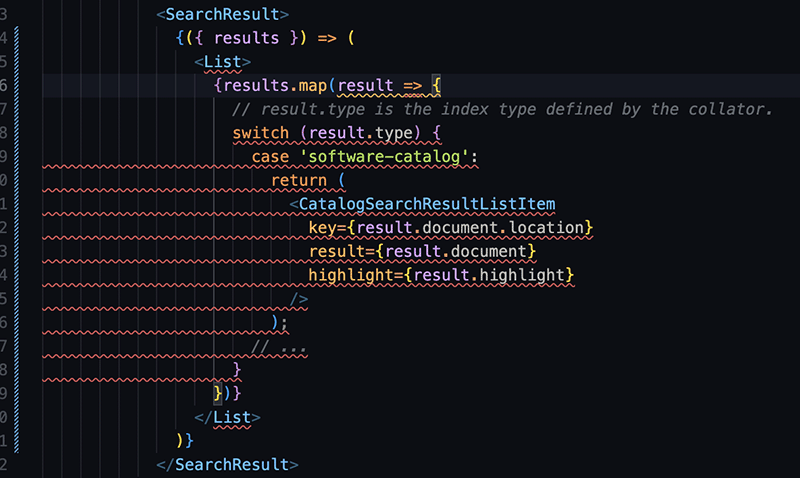Click the self-closing tag slash bracket
This screenshot has width=800, height=478.
coord(298,299)
